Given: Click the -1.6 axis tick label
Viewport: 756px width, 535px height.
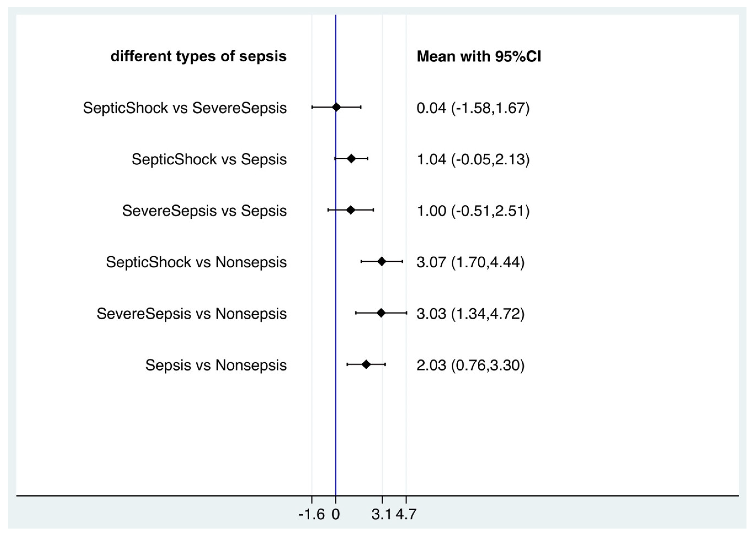Looking at the screenshot, I should pos(311,514).
